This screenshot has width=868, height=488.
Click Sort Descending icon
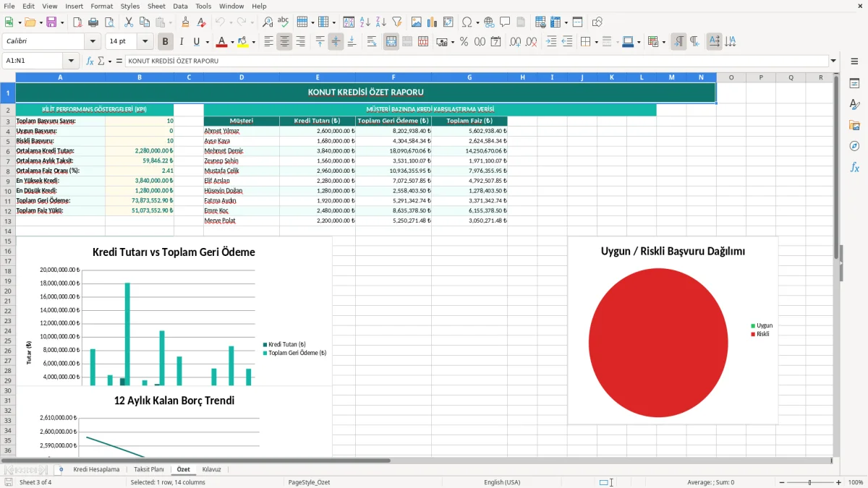click(x=380, y=22)
